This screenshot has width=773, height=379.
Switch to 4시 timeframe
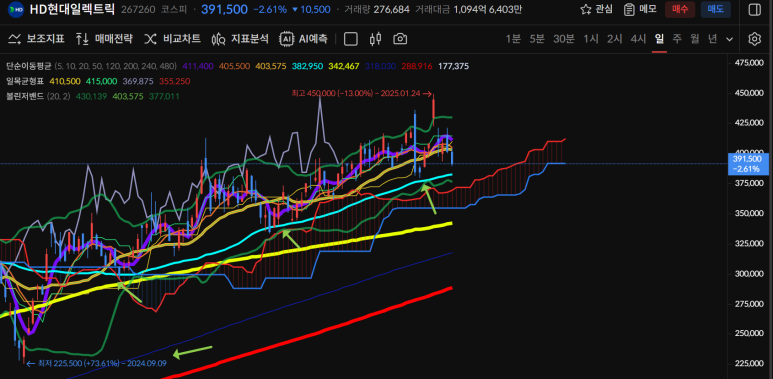click(638, 39)
